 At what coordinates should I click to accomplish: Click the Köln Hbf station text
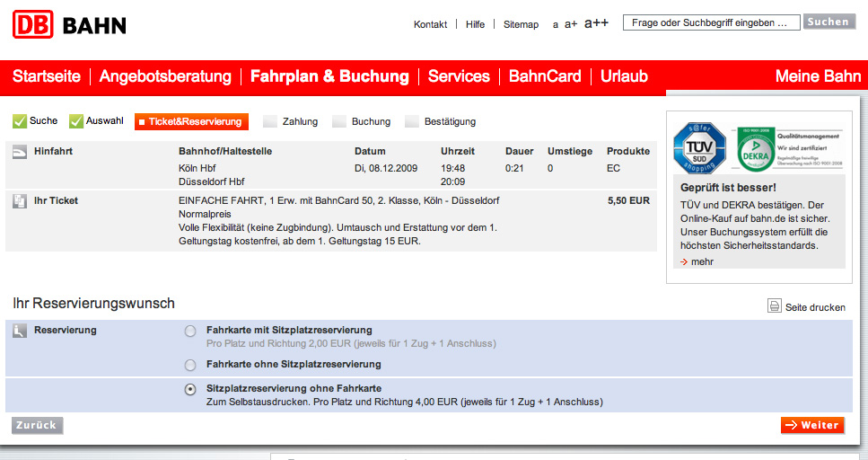(197, 168)
